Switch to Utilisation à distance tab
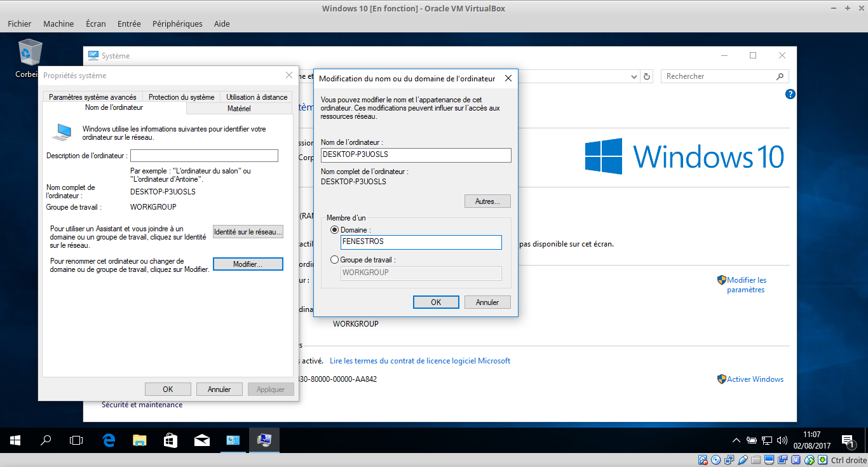 [x=257, y=97]
